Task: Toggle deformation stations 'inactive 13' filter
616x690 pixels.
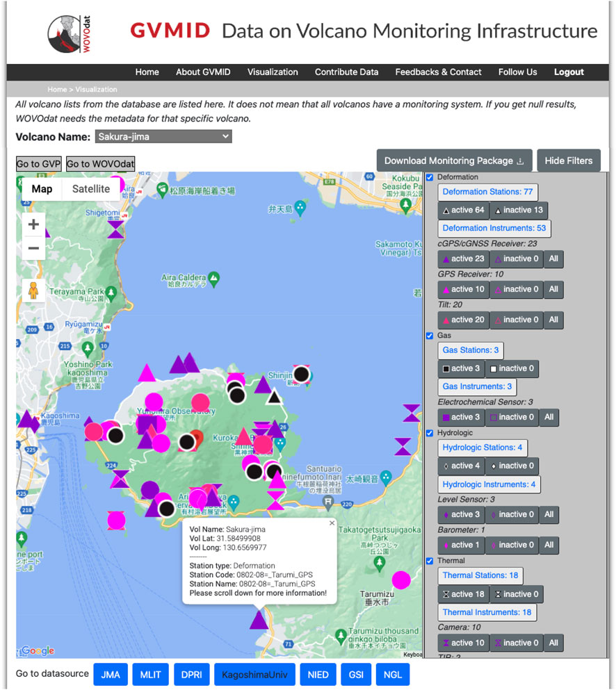Action: click(x=519, y=211)
